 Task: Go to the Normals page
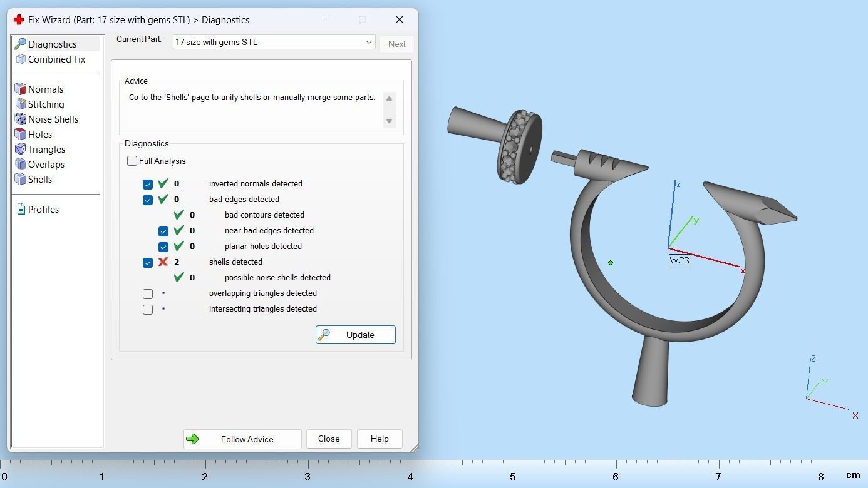[x=46, y=89]
